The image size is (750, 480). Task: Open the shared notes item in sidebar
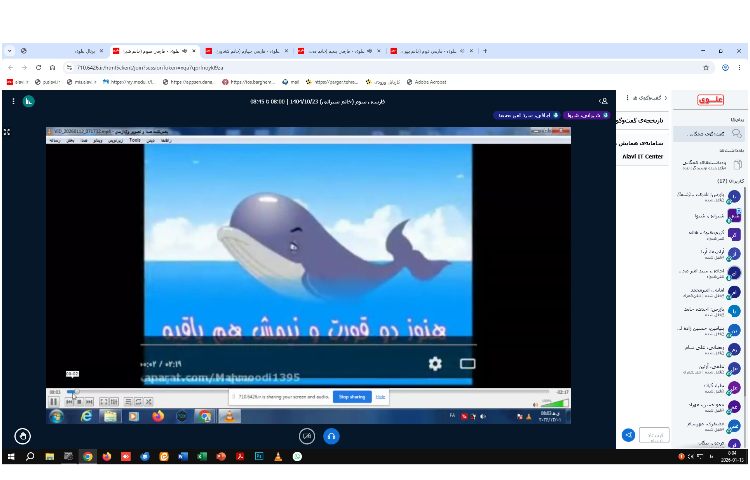[x=708, y=164]
